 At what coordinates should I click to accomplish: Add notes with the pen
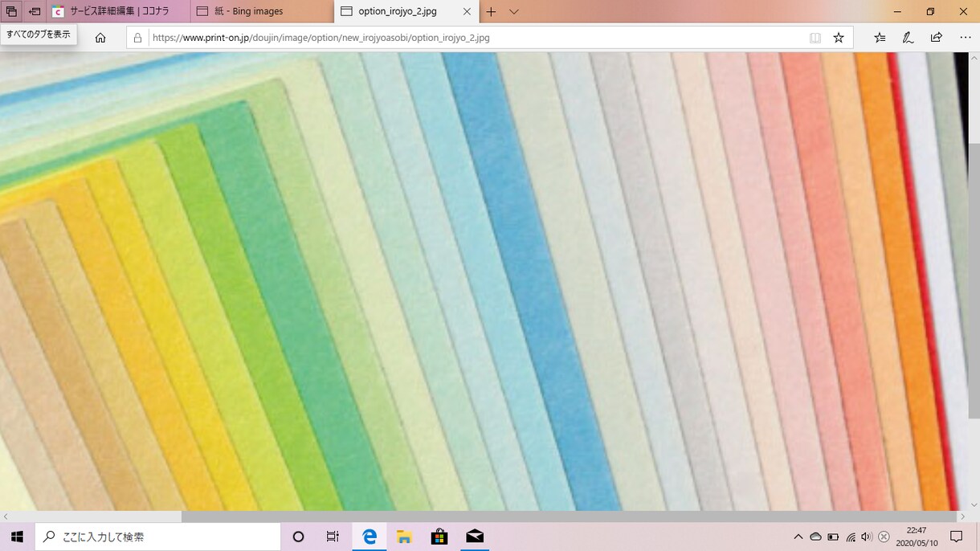[908, 38]
